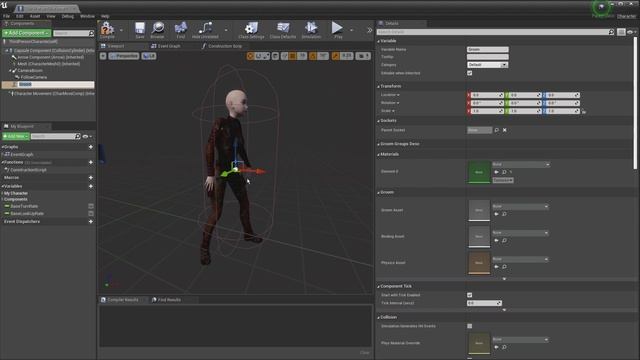
Task: Open the Find Results tab
Action: 167,300
